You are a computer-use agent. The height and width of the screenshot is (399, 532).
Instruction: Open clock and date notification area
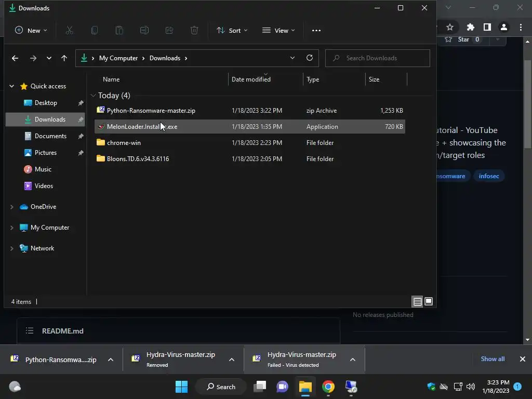pyautogui.click(x=496, y=387)
